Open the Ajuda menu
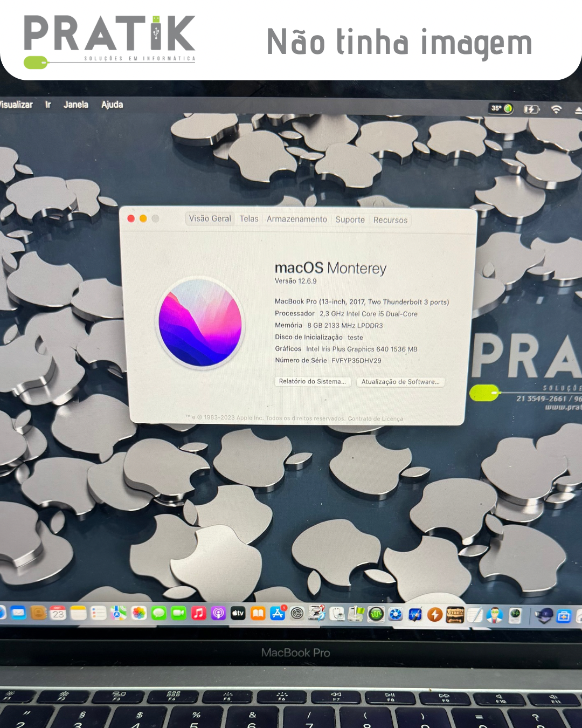582x728 pixels. point(112,105)
